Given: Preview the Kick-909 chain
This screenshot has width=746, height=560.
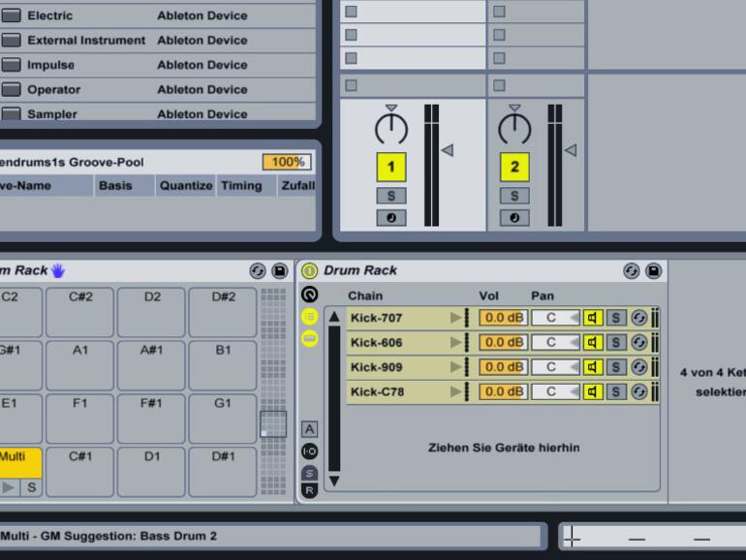Looking at the screenshot, I should [455, 367].
